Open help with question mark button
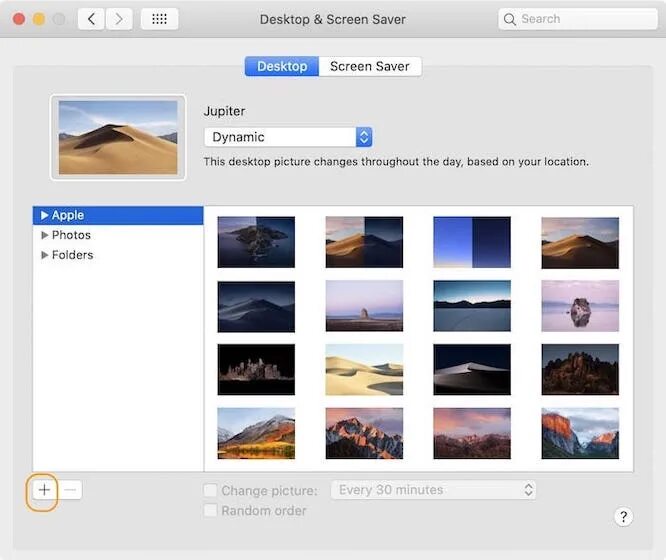Screen dimensions: 666x560 click(x=623, y=517)
